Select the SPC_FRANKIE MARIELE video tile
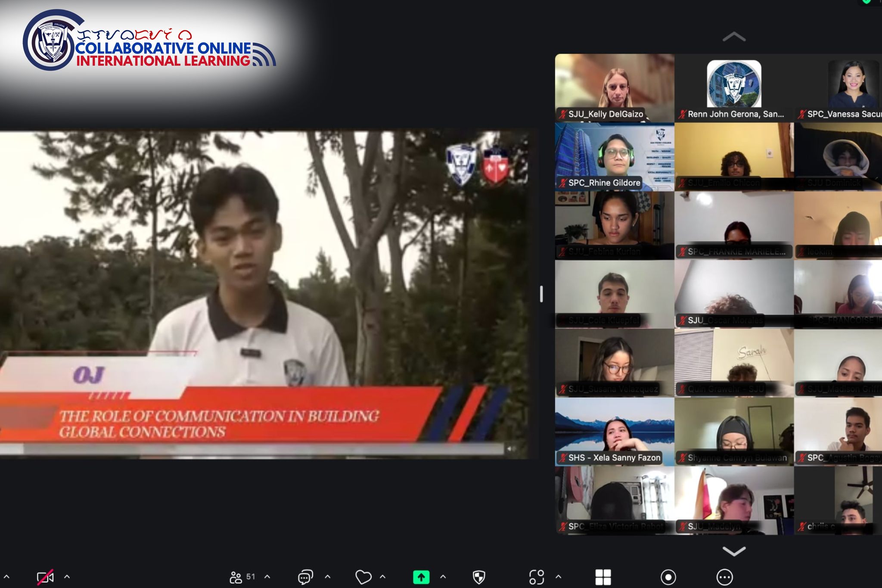Screen dimensions: 882x588 click(734, 225)
